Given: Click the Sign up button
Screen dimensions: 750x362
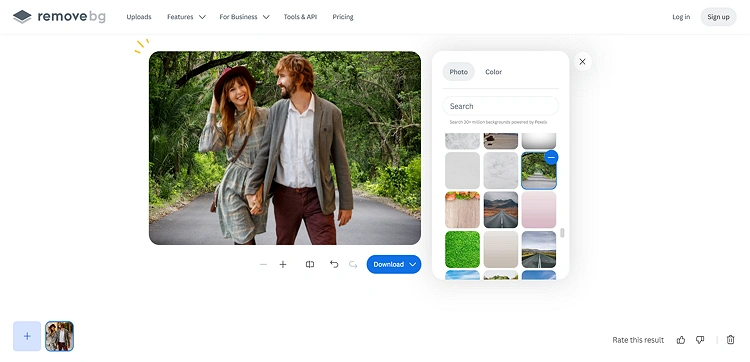Looking at the screenshot, I should 718,17.
